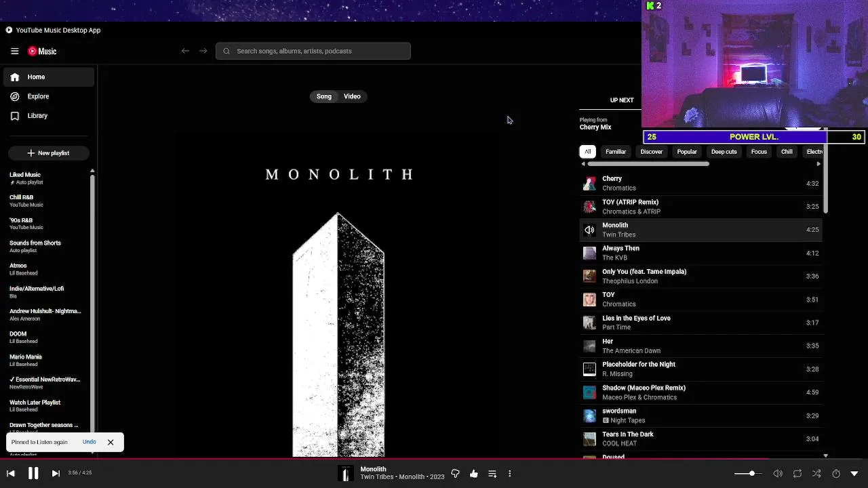This screenshot has height=488, width=868.
Task: Play Lies in the Eyes of Love
Action: tap(701, 323)
